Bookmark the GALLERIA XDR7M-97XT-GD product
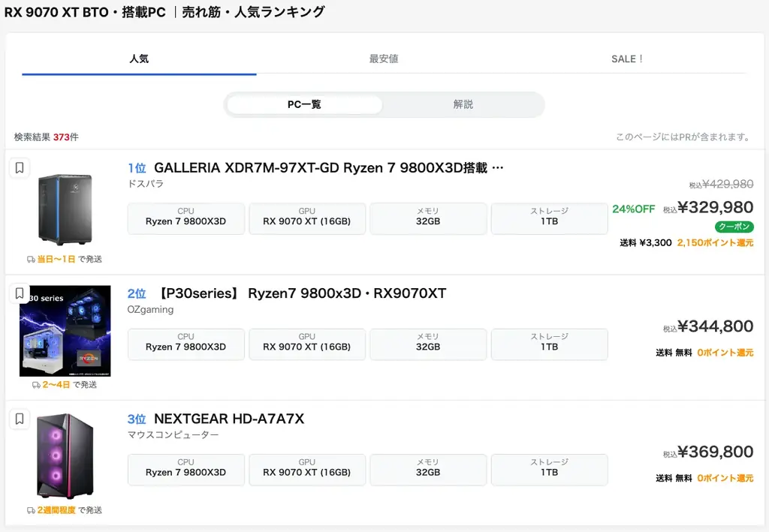 pyautogui.click(x=19, y=167)
